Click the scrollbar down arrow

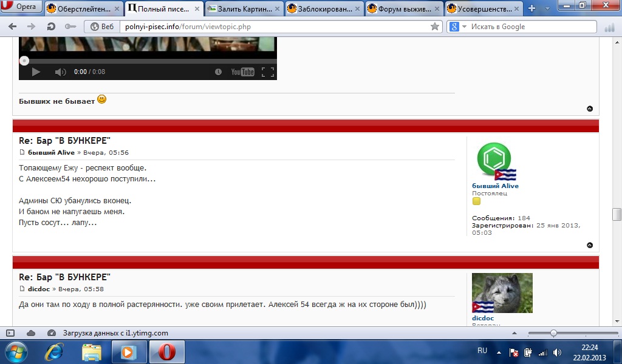point(617,321)
